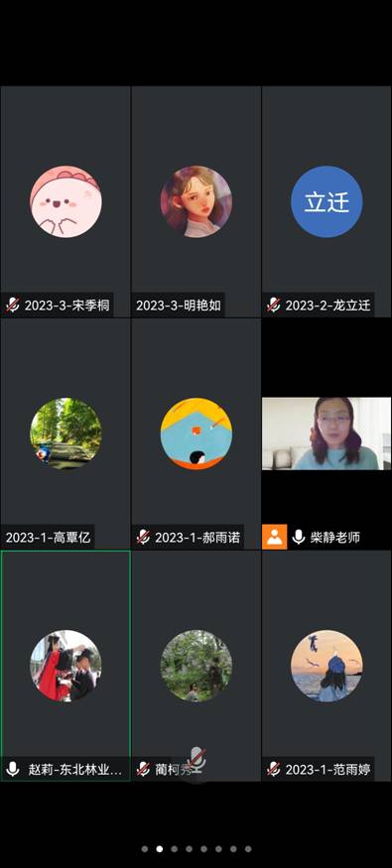Tap name label 2023-3-明艳如

[178, 306]
